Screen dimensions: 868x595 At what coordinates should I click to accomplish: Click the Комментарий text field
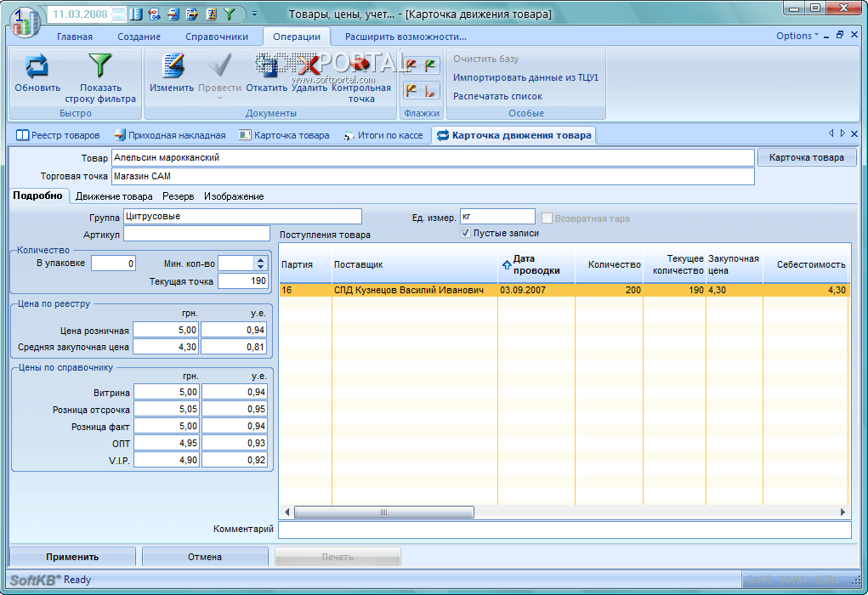tap(564, 530)
